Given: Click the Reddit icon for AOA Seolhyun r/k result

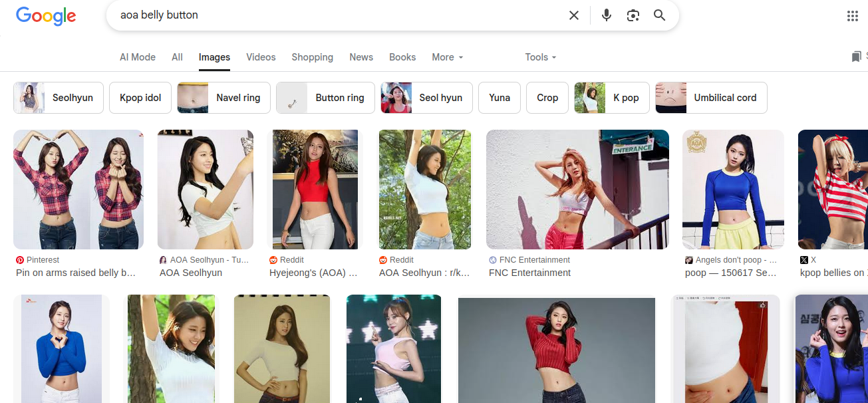Looking at the screenshot, I should click(x=383, y=260).
